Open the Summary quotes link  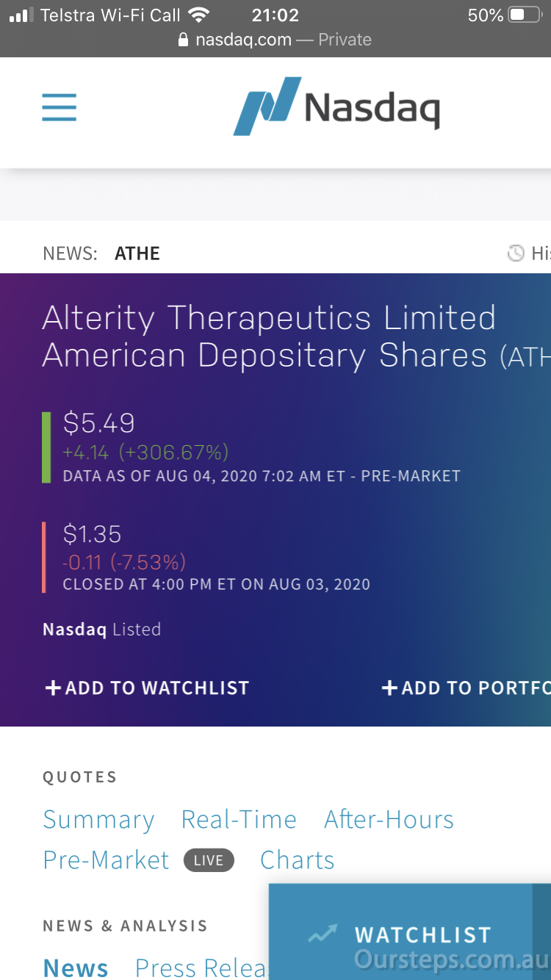[x=98, y=820]
